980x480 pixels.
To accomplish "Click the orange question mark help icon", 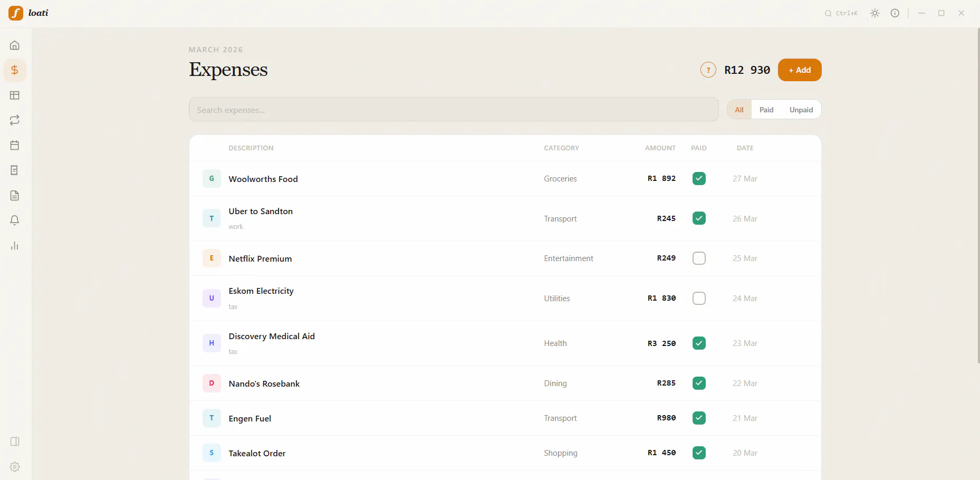I will [x=708, y=70].
